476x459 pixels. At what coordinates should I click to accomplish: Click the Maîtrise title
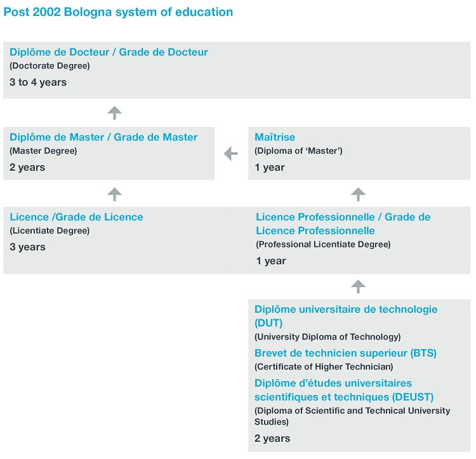coord(275,137)
